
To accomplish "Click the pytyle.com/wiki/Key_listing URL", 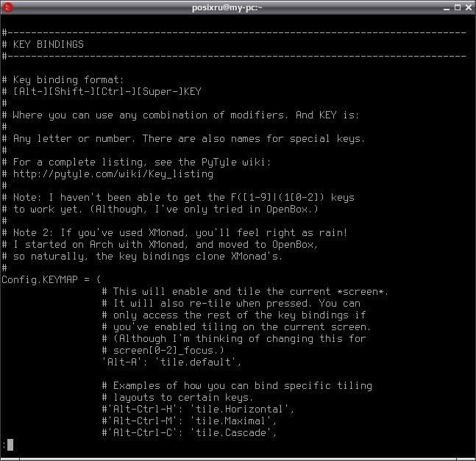I will tap(113, 174).
